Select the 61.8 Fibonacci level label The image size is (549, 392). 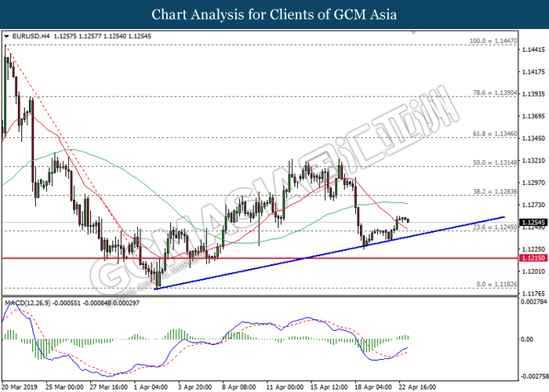(x=493, y=134)
